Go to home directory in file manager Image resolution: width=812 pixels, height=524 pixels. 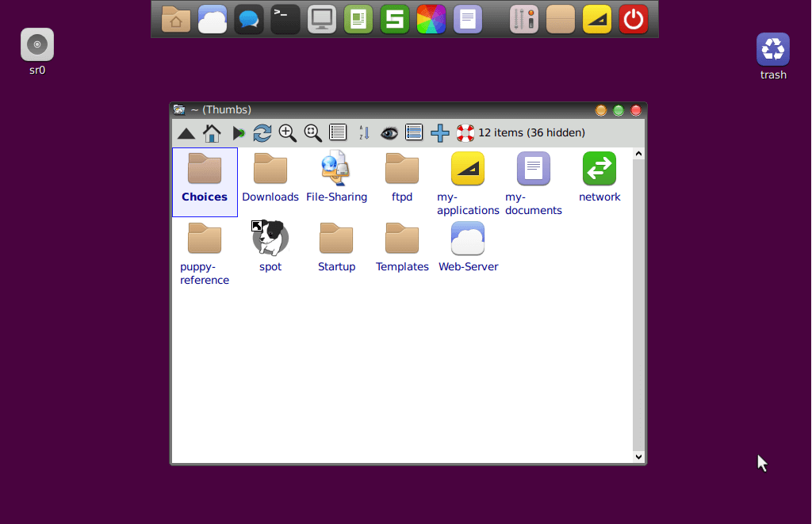(x=211, y=133)
